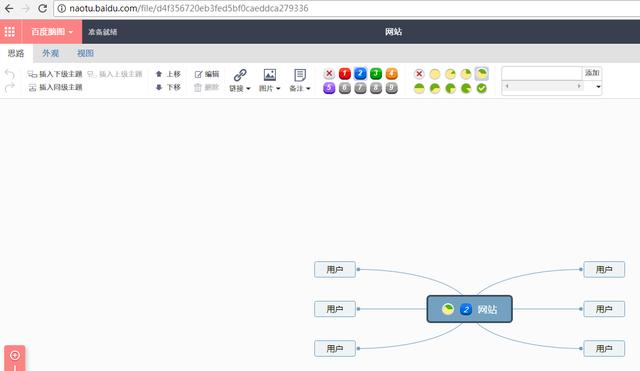Click 插入下级主题 button

coord(55,74)
